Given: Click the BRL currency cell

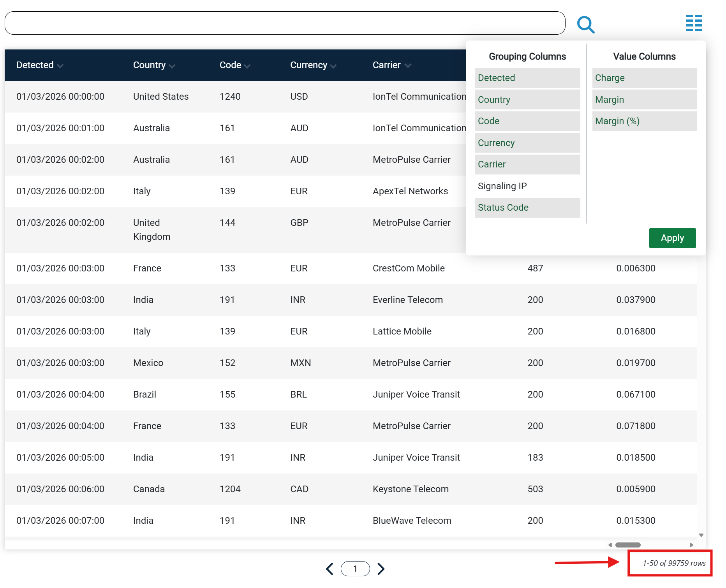Looking at the screenshot, I should click(298, 394).
